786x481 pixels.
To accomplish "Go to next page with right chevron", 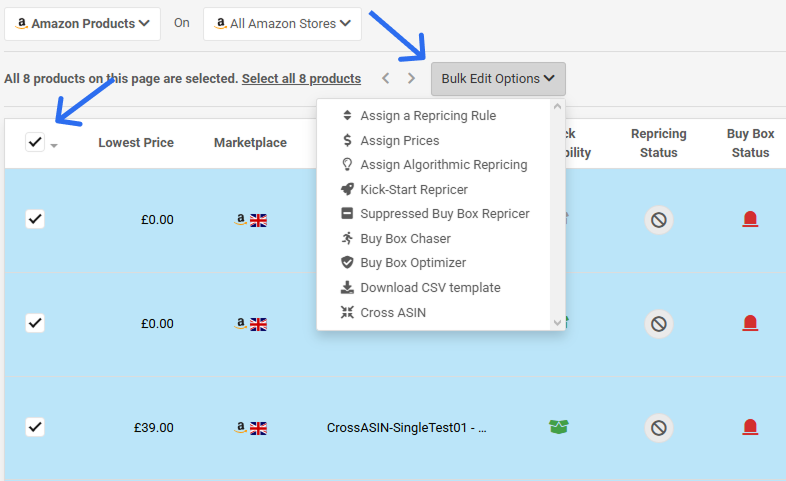I will [x=411, y=78].
